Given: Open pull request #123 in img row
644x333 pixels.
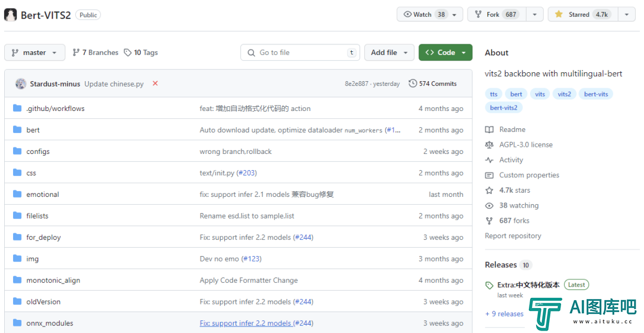Looking at the screenshot, I should [252, 259].
